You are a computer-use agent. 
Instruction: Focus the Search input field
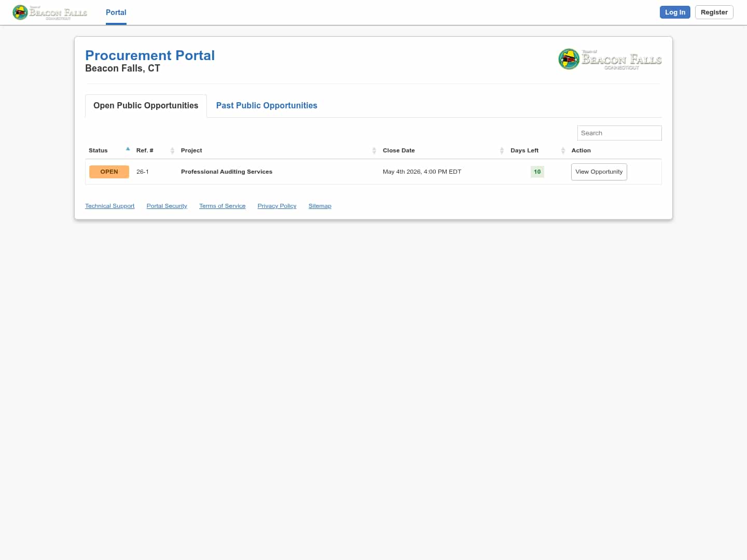(x=619, y=133)
